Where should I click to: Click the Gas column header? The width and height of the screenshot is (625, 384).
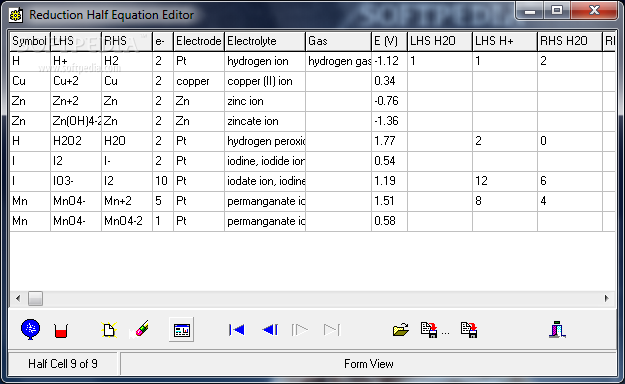point(338,41)
